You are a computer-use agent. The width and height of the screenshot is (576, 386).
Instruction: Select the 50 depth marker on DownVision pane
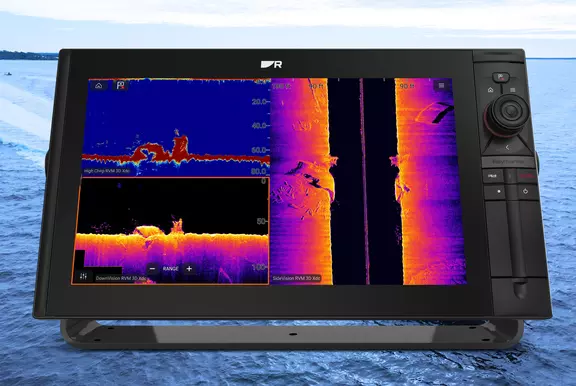click(x=261, y=221)
